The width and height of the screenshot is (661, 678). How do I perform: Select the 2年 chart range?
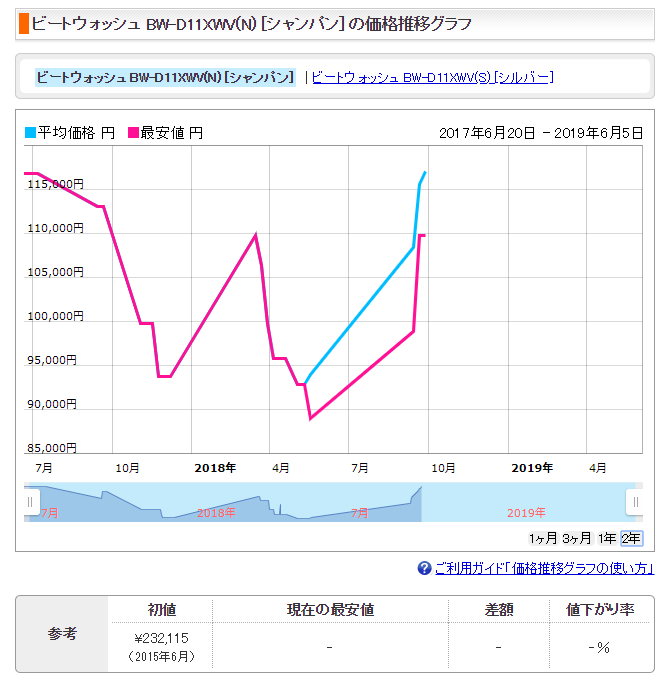pos(631,538)
